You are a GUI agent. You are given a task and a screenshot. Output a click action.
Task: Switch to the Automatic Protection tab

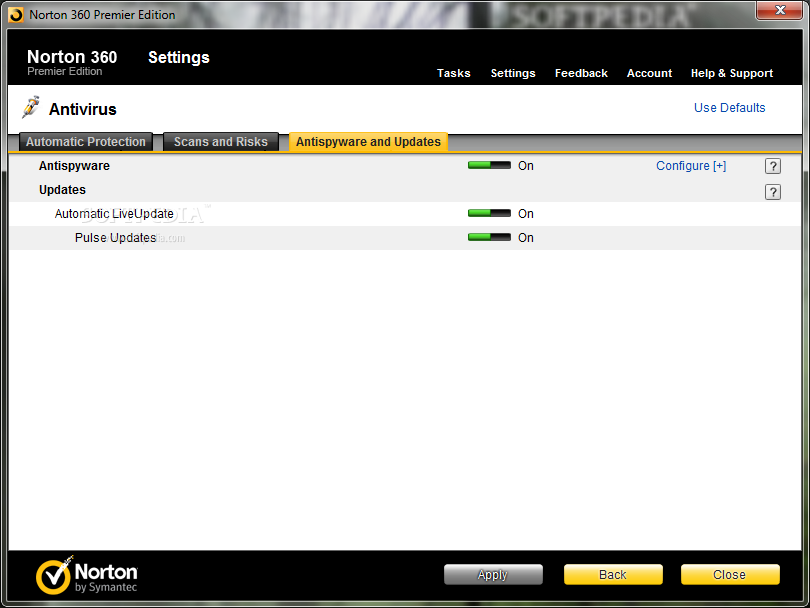pyautogui.click(x=86, y=142)
